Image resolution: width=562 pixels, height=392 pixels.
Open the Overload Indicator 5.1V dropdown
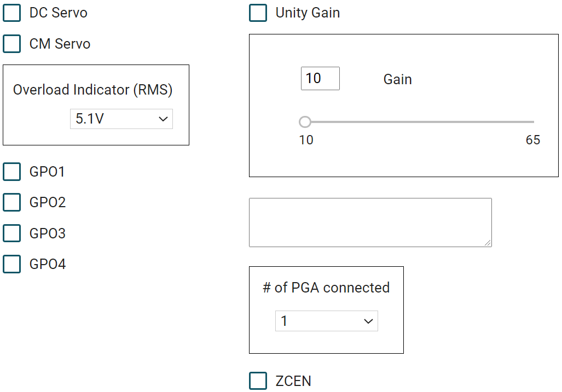point(121,119)
